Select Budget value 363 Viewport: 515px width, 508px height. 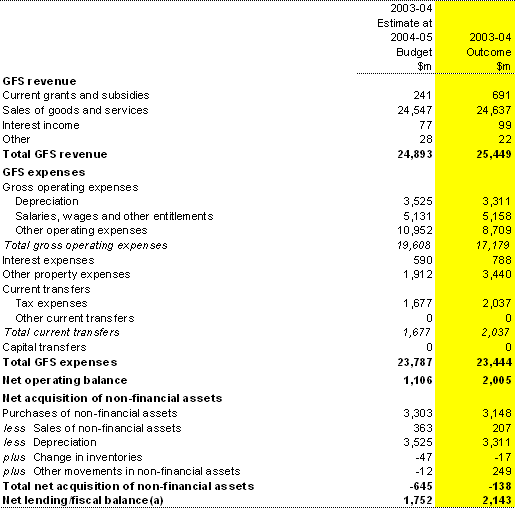coord(422,428)
